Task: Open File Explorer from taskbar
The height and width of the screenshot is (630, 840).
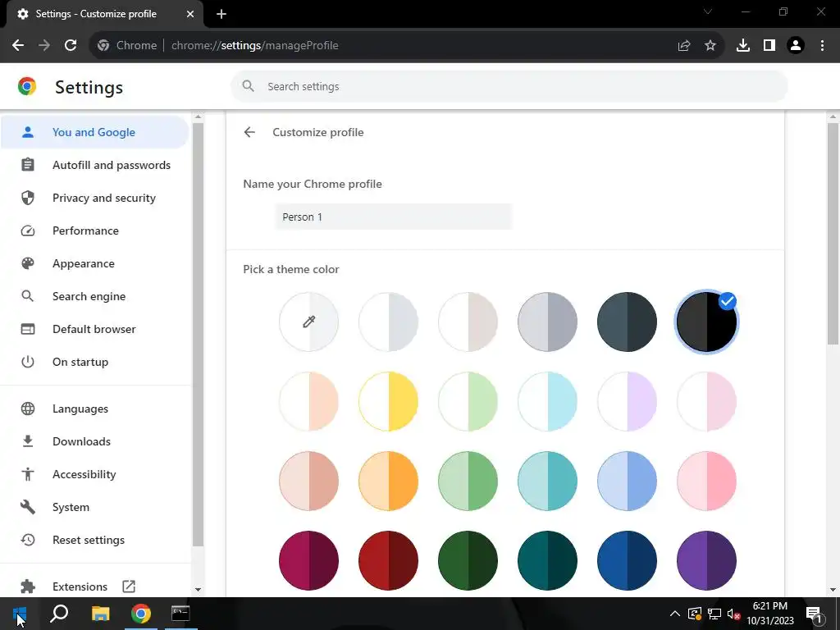Action: point(100,614)
